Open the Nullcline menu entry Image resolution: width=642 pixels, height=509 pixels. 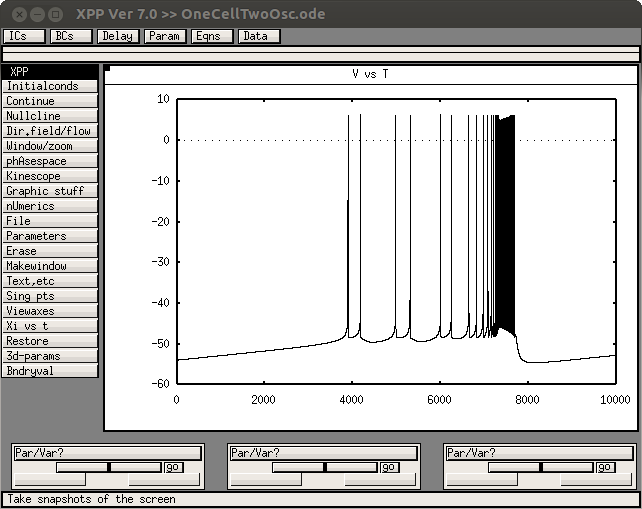[x=50, y=116]
